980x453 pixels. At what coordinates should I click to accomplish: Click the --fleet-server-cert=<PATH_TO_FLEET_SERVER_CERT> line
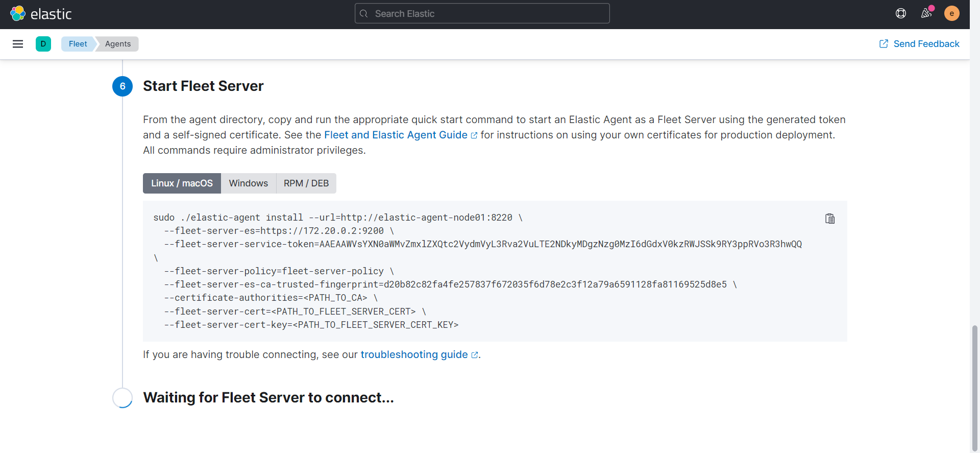tap(295, 312)
